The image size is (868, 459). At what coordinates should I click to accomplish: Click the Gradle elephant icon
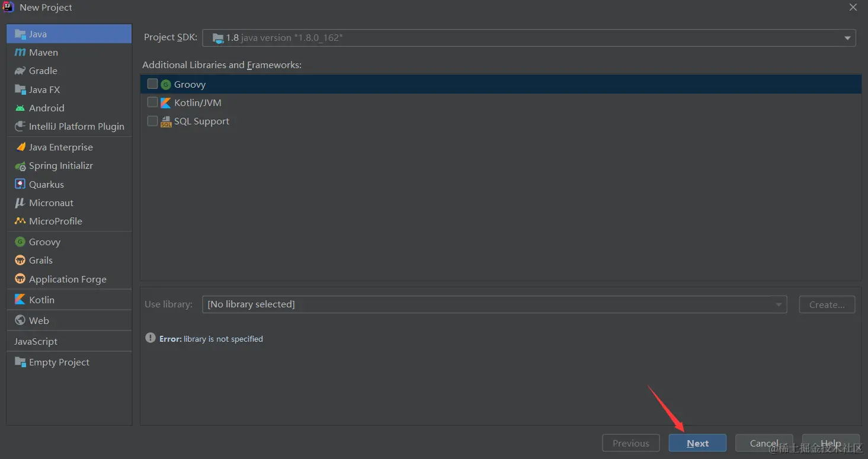pyautogui.click(x=20, y=71)
